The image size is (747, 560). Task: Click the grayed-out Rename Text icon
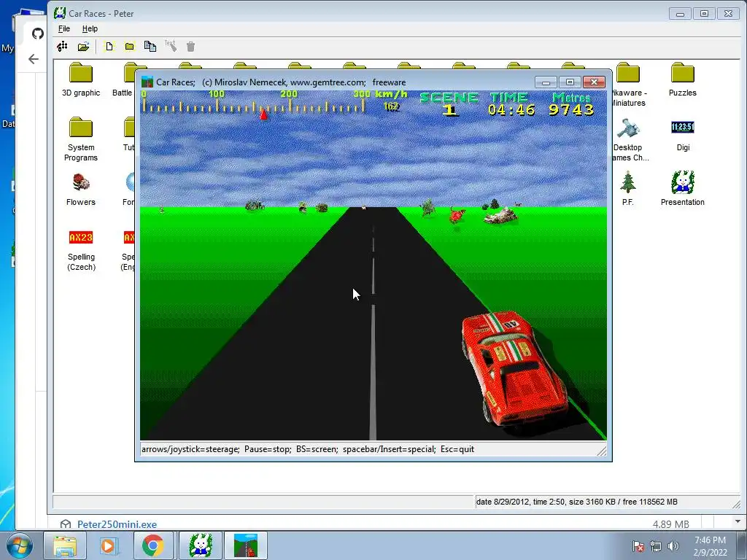coord(171,46)
